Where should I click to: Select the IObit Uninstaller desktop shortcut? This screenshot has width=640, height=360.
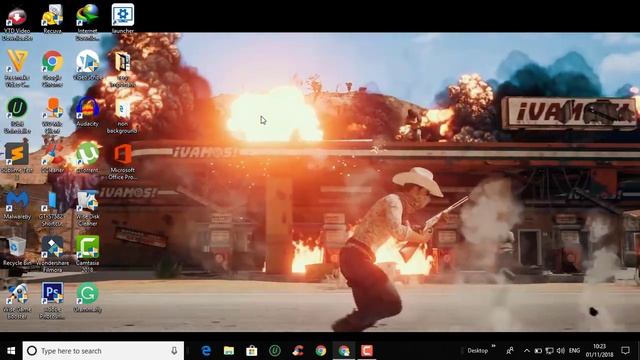[17, 116]
